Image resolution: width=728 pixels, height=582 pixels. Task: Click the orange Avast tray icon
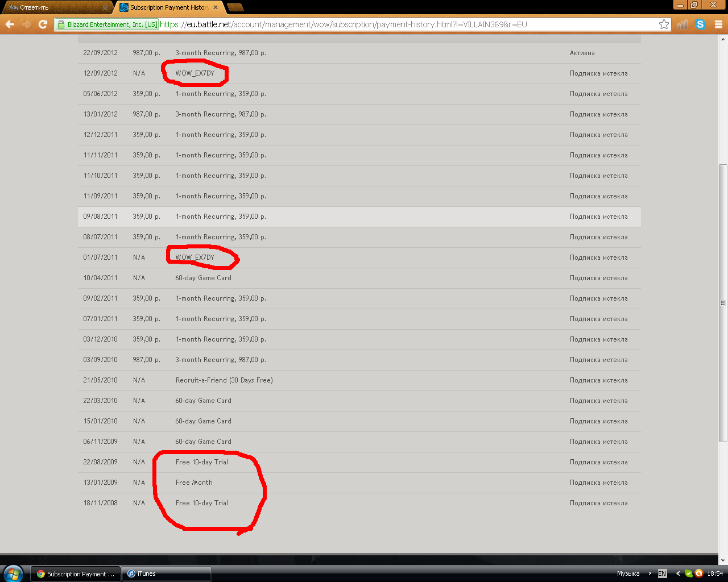[x=699, y=573]
